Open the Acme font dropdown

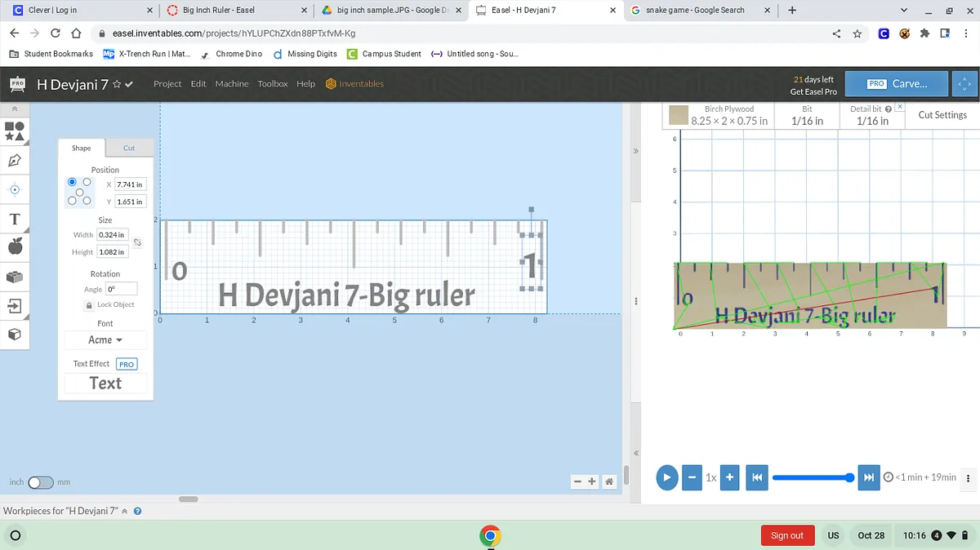(x=105, y=339)
